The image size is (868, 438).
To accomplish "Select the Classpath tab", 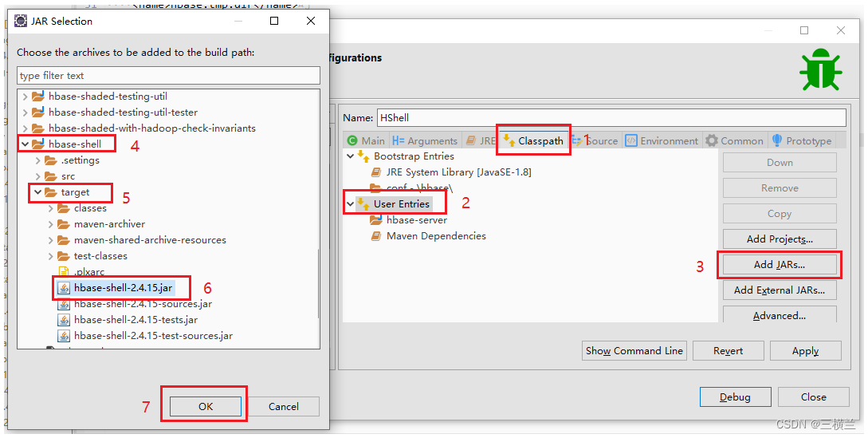I will click(534, 141).
